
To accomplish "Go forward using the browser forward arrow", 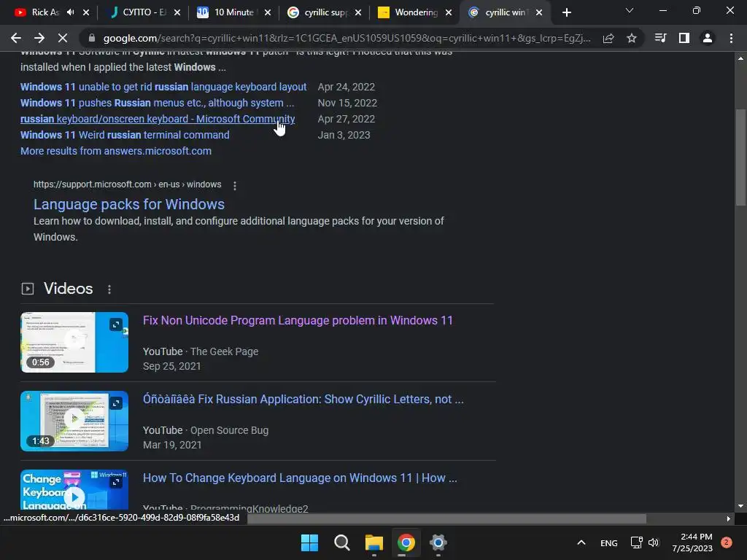I will coord(39,38).
